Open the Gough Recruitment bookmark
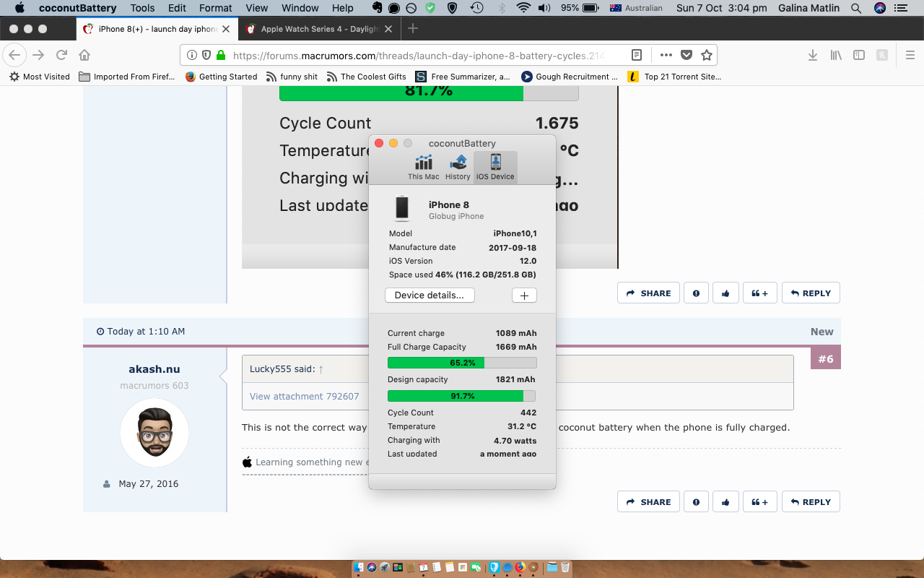 (x=570, y=77)
